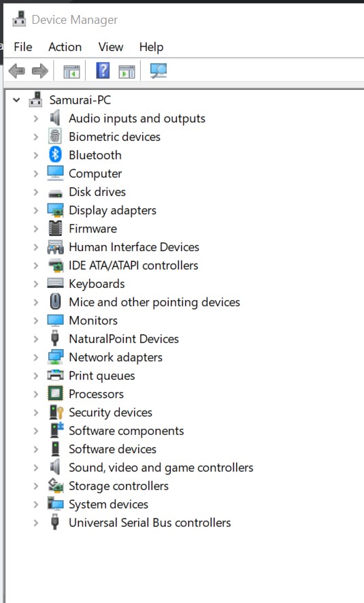
Task: Select Sound, video and game controllers
Action: 161,468
